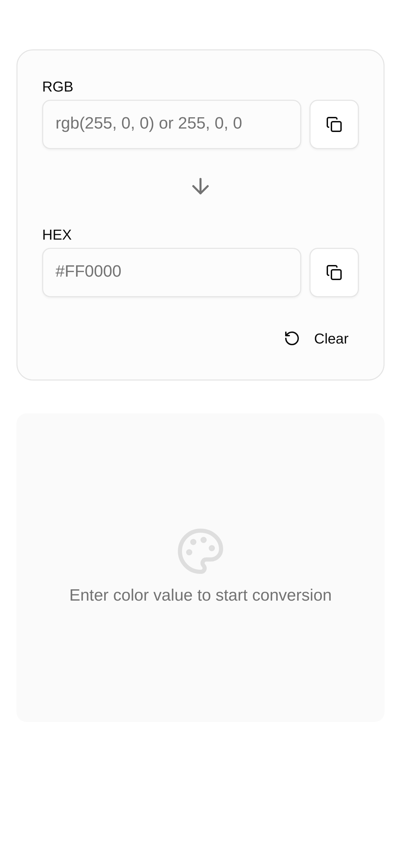The width and height of the screenshot is (401, 868).
Task: Click the 'rgb(255, 0, 0) or 255, 0, 0' placeholder
Action: tap(149, 123)
